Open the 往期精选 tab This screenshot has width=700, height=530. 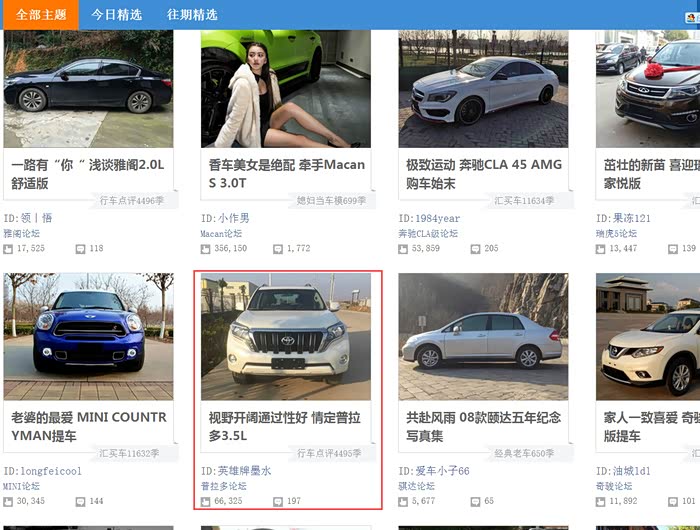click(192, 15)
